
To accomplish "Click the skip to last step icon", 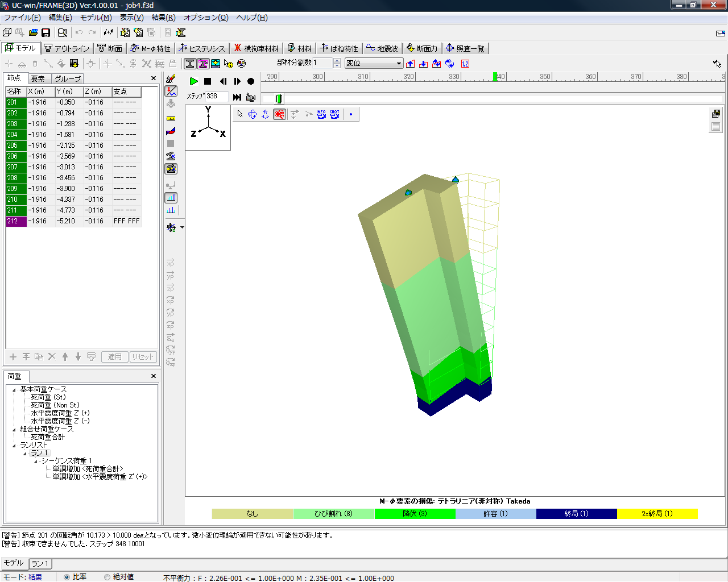I will [x=237, y=97].
